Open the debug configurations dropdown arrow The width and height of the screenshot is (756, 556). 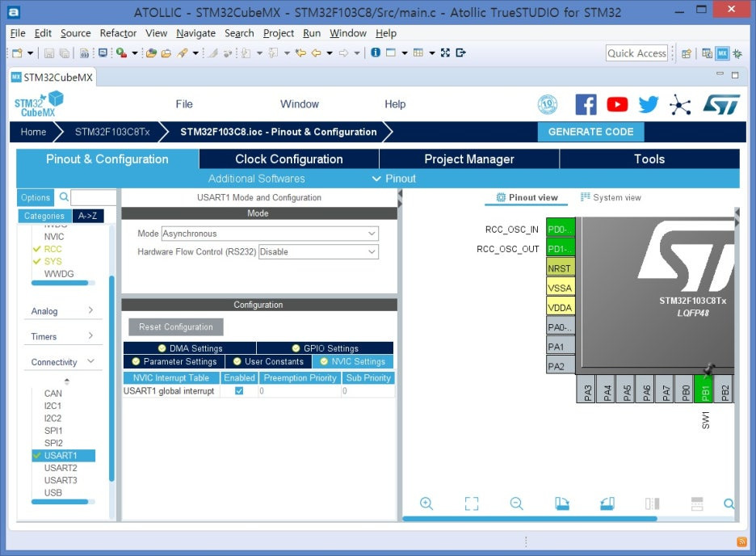(135, 53)
